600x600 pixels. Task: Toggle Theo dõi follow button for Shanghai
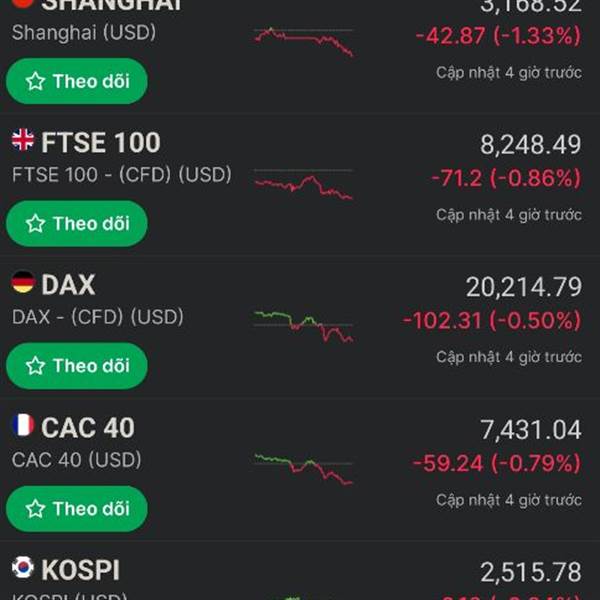point(77,81)
